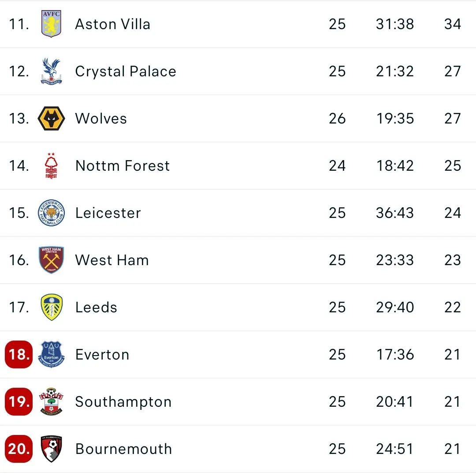The width and height of the screenshot is (476, 476).
Task: Click the Bournemouth red-black crest
Action: 51,449
